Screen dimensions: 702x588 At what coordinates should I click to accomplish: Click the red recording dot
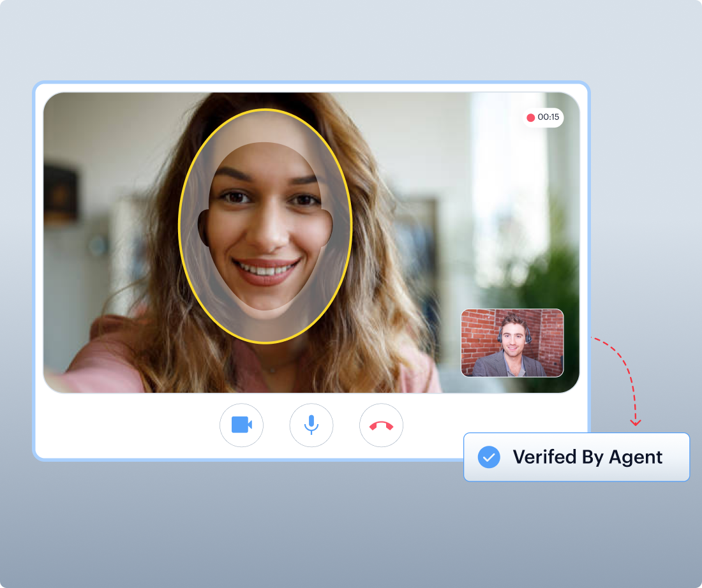point(530,118)
